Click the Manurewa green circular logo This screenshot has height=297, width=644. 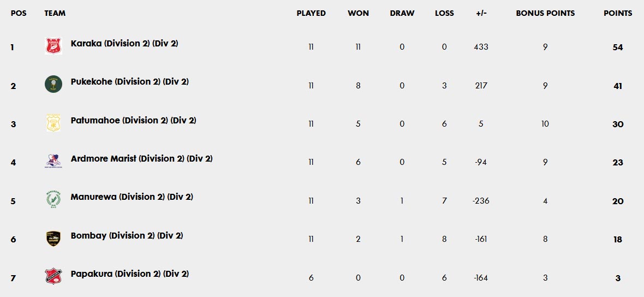[x=53, y=199]
